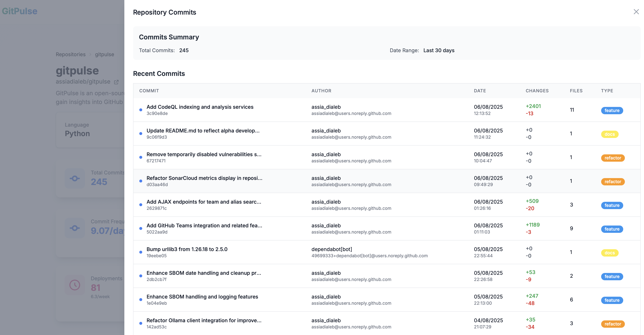The width and height of the screenshot is (644, 335).
Task: Close the Repository Commits panel
Action: (636, 12)
